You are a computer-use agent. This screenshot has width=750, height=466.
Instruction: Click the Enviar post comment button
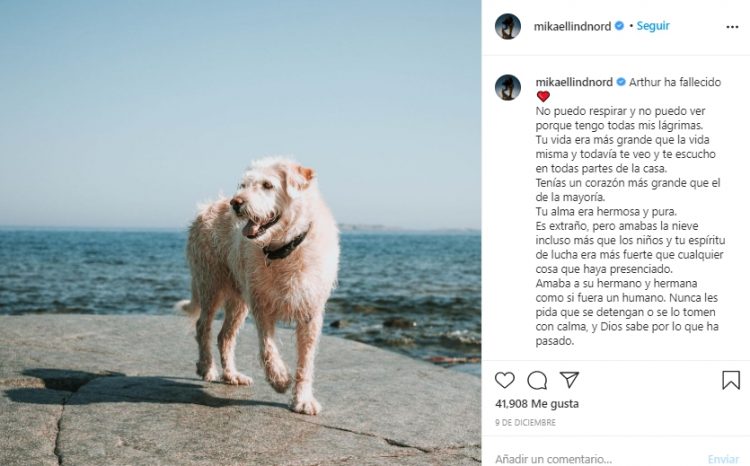(723, 459)
